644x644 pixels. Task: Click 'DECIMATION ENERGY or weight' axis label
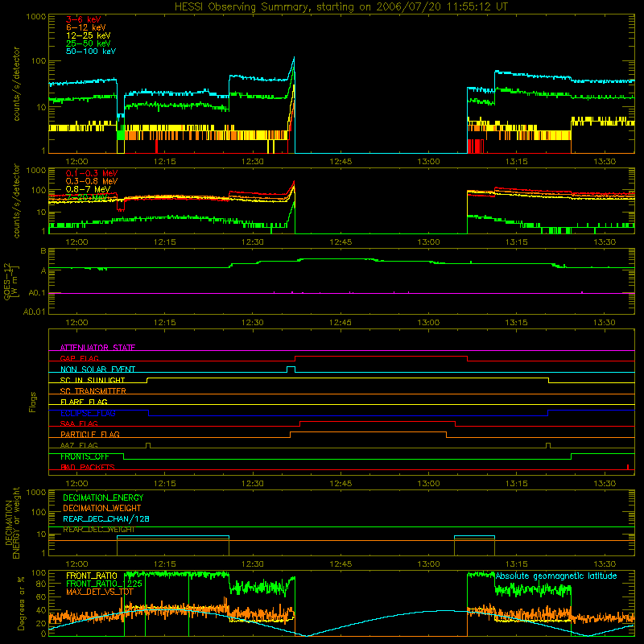[12, 523]
